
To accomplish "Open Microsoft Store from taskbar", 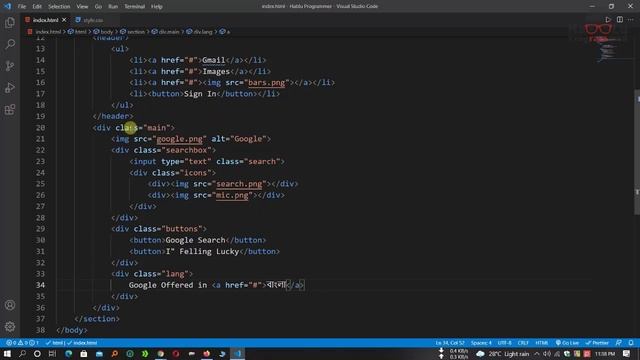I will point(84,353).
